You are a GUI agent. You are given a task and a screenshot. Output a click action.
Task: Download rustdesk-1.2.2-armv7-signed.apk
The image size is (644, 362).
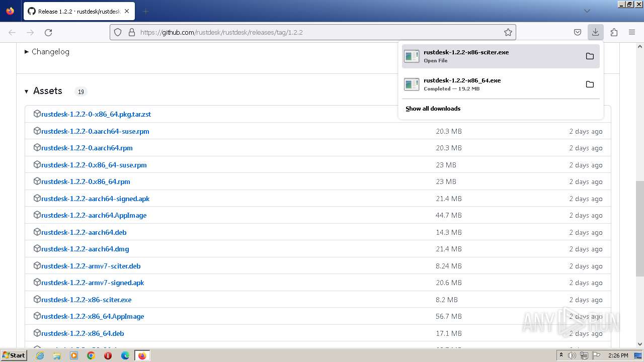click(x=93, y=283)
